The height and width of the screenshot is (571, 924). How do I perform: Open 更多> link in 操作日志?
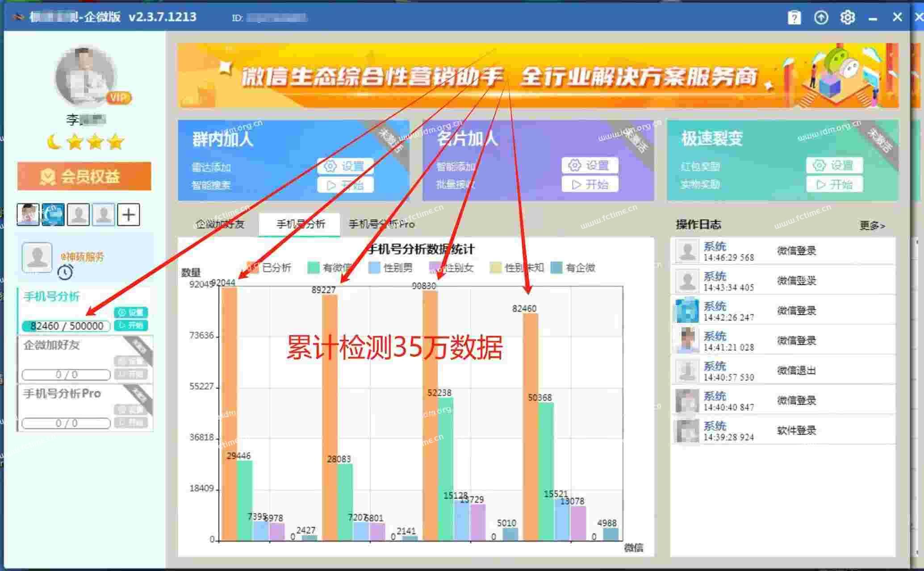tap(872, 225)
